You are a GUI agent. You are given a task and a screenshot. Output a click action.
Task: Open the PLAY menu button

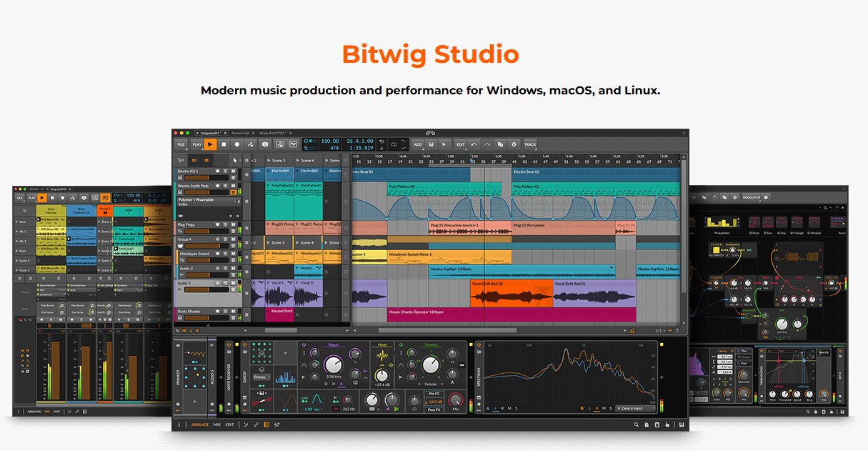coord(196,144)
